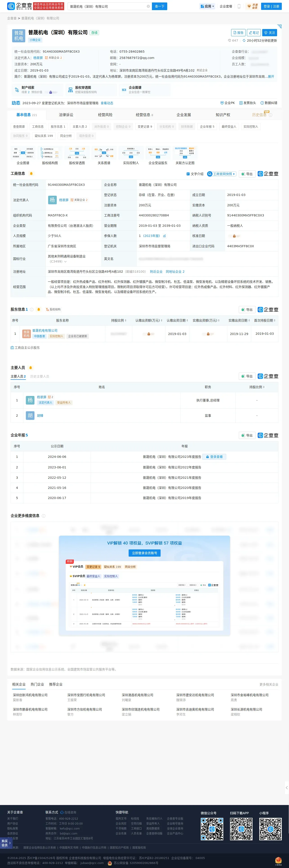This screenshot has height=868, width=289.
Task: Click 登录查看 for the 2023 annual report
Action: coord(214,457)
